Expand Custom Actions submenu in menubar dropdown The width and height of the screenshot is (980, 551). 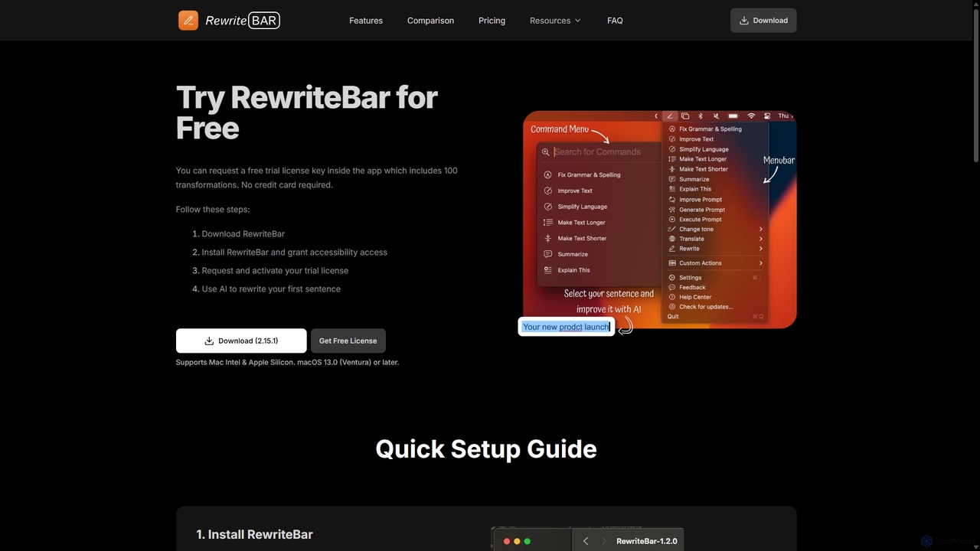click(x=760, y=263)
